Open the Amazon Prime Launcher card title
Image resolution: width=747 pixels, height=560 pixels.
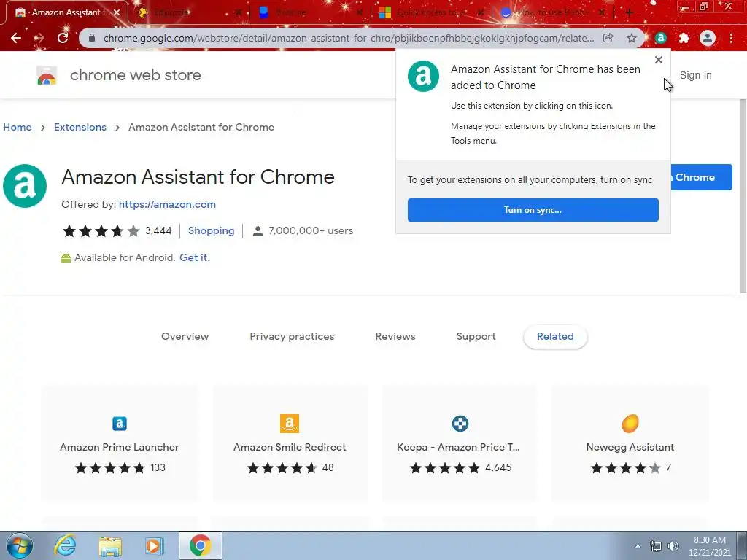point(120,447)
